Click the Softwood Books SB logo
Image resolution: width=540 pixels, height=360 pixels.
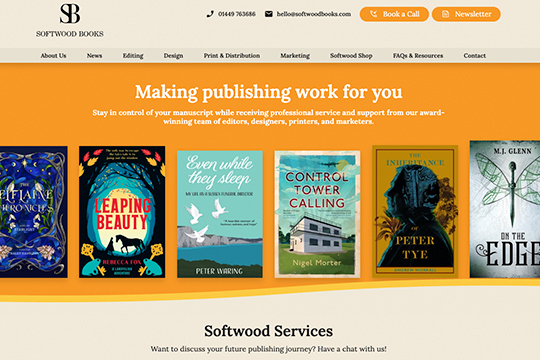70,13
